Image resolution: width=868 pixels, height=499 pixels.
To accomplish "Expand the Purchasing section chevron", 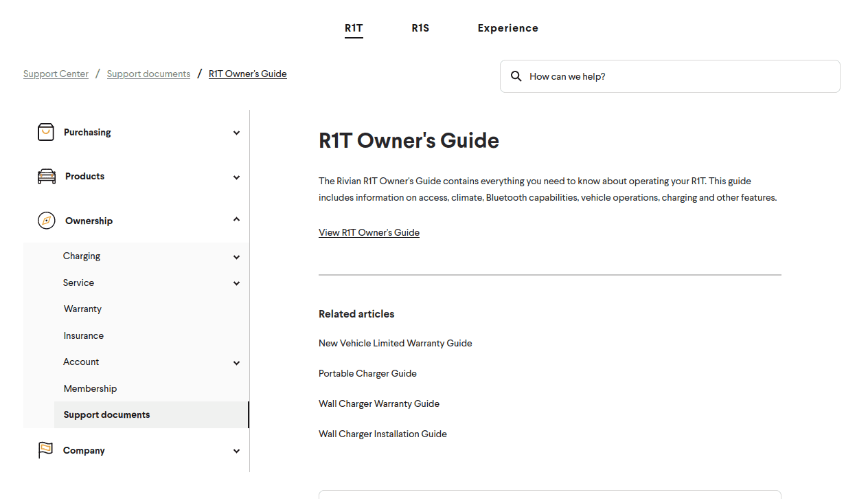I will point(236,133).
